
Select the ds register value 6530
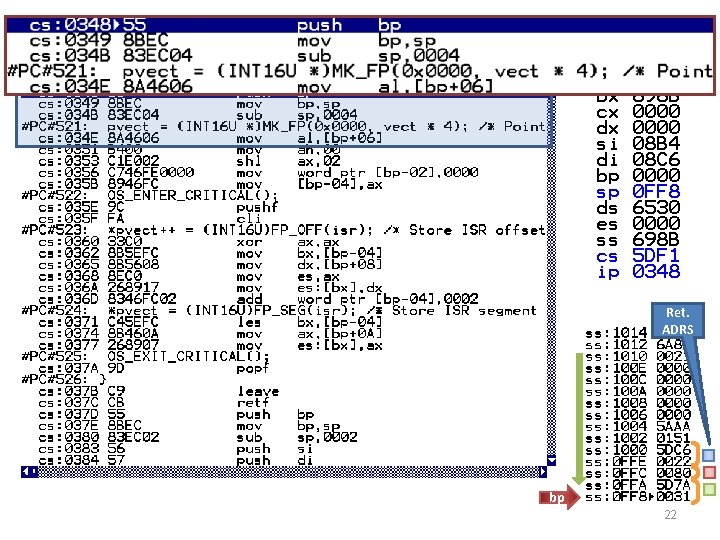(x=656, y=208)
